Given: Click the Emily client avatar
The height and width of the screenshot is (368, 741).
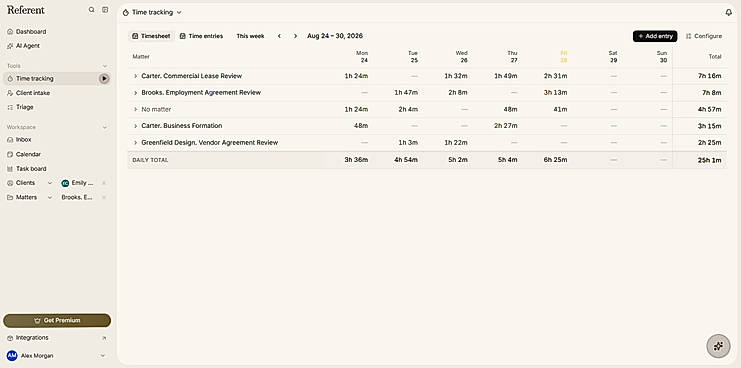Looking at the screenshot, I should tap(65, 183).
